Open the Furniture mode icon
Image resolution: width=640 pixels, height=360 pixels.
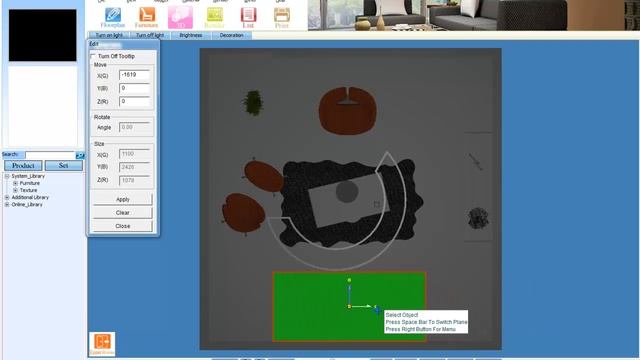point(147,18)
